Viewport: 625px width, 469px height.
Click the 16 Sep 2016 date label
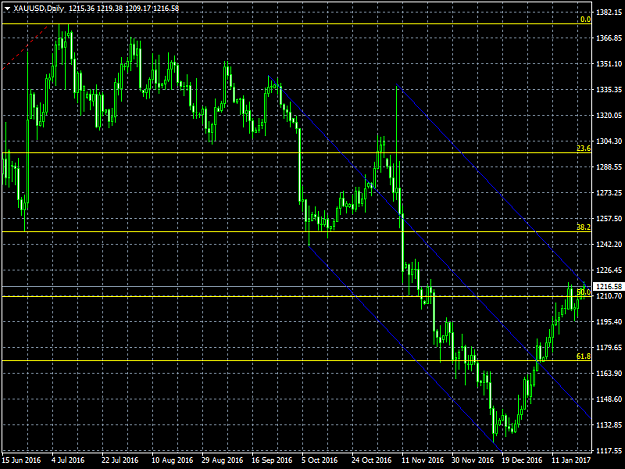(272, 460)
